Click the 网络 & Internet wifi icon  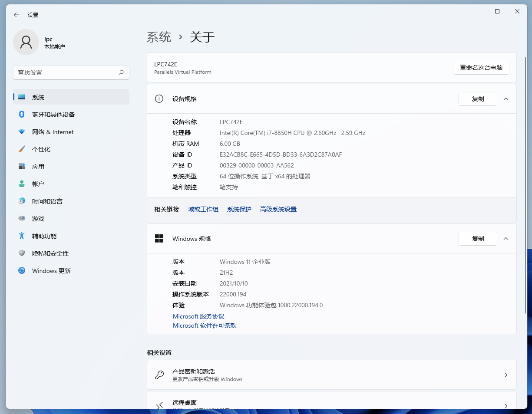coord(22,132)
